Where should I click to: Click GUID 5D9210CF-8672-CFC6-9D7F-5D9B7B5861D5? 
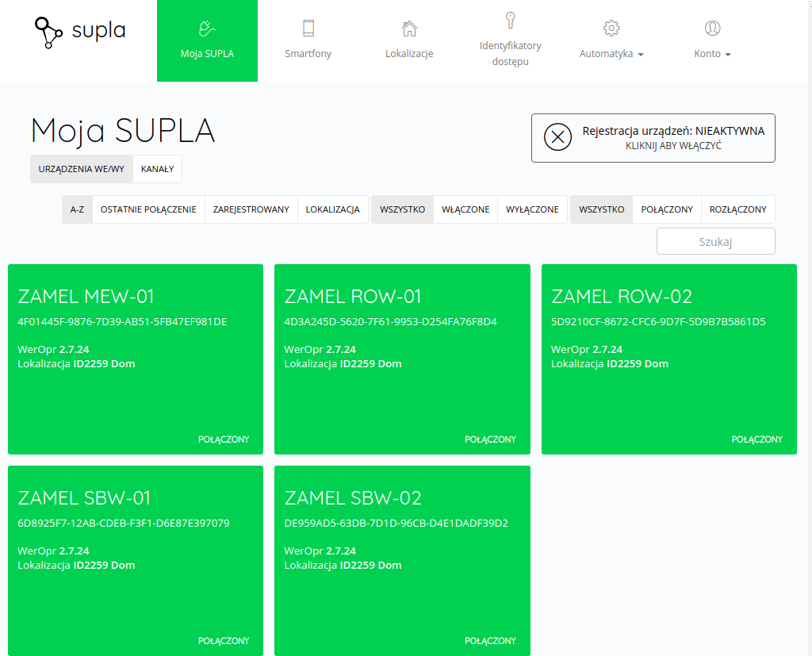tap(658, 321)
